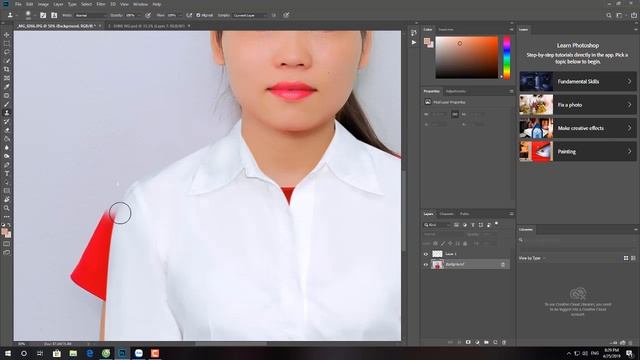This screenshot has width=640, height=360.
Task: Toggle ignore adjustment layers when cloning
Action: [x=274, y=15]
